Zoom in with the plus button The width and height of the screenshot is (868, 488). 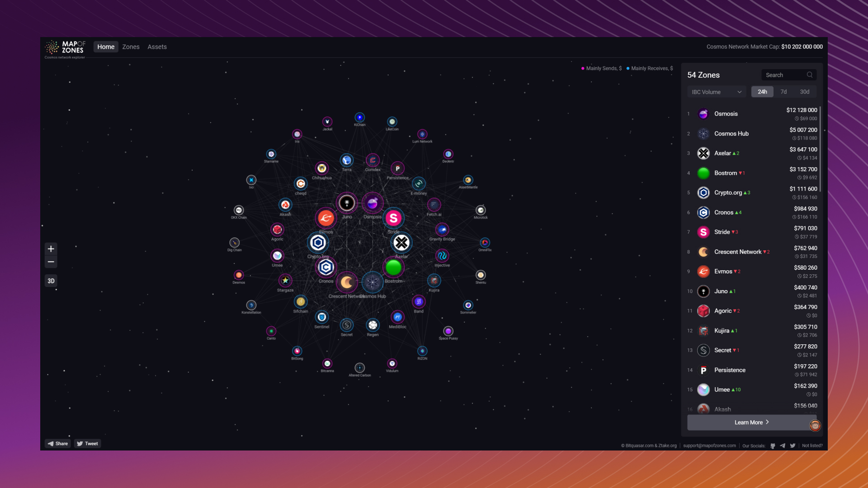51,249
